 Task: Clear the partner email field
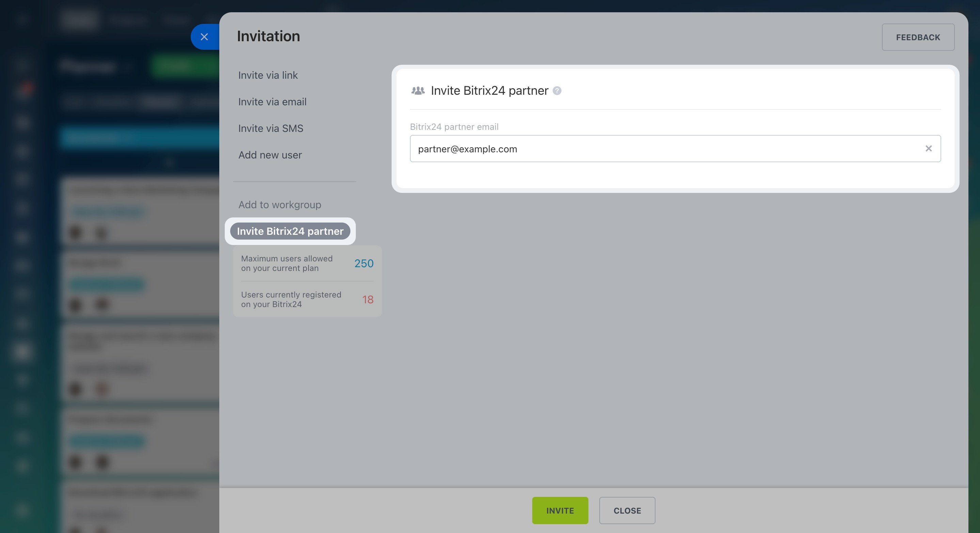click(929, 149)
